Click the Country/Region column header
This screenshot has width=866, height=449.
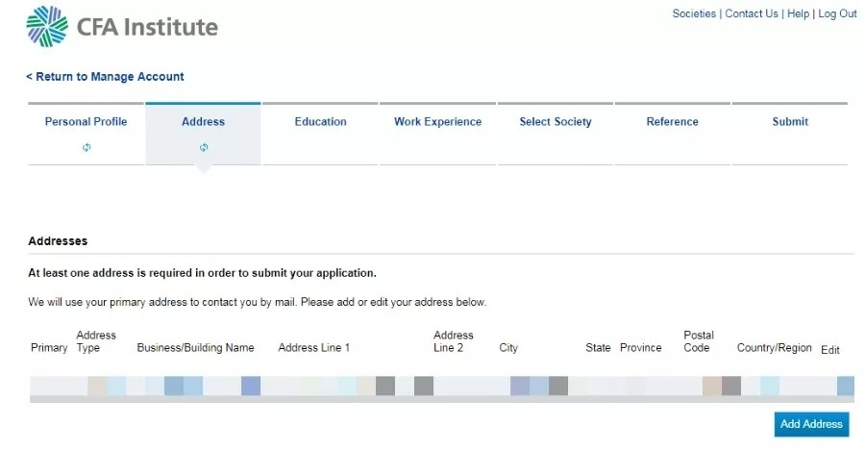click(774, 348)
